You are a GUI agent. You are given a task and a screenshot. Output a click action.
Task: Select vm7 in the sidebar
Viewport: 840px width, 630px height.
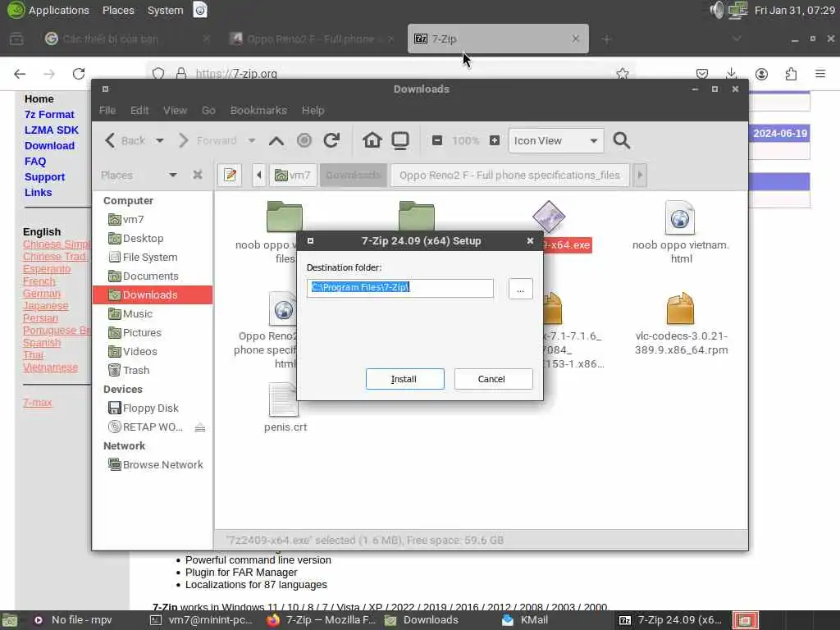(153, 220)
